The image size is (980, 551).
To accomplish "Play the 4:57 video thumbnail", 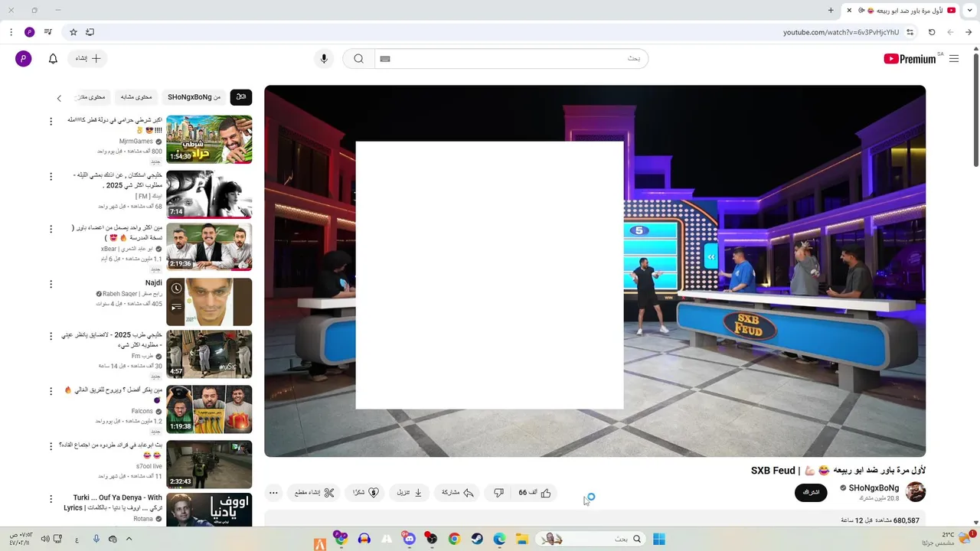I will [209, 354].
